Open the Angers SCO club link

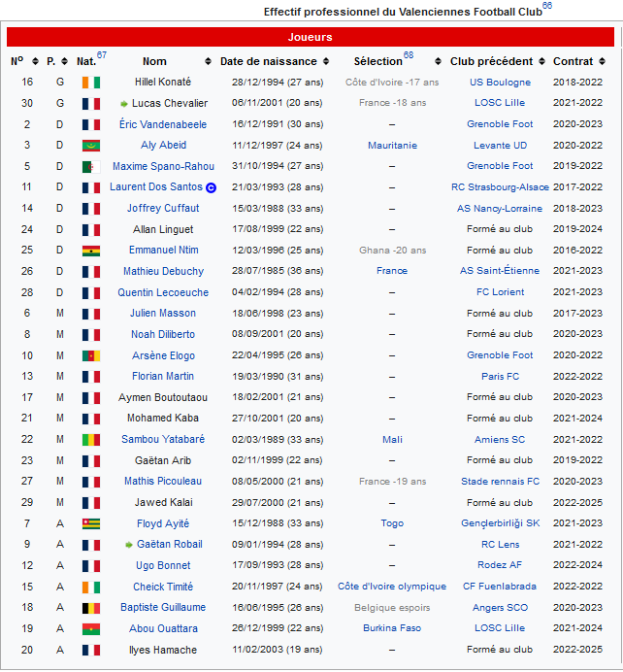click(x=500, y=608)
